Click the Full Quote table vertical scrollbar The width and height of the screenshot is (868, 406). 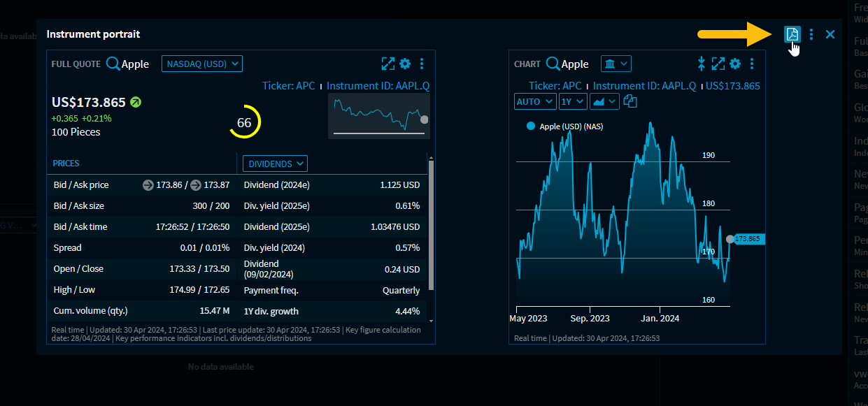431,224
